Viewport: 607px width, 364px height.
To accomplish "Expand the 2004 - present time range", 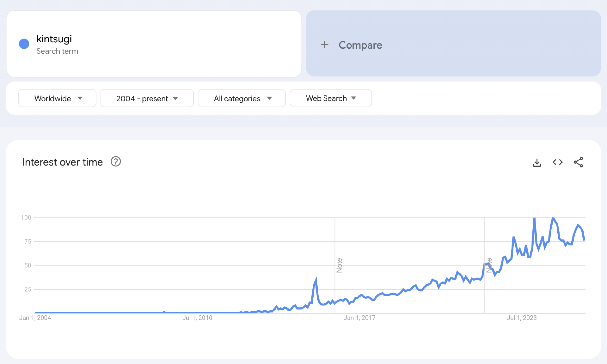I will [147, 98].
